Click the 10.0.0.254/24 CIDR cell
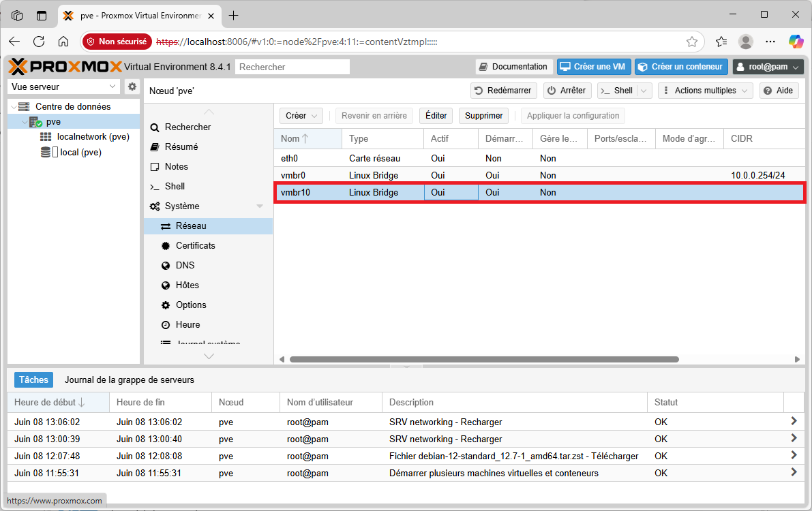Viewport: 812px width, 511px height. point(757,176)
